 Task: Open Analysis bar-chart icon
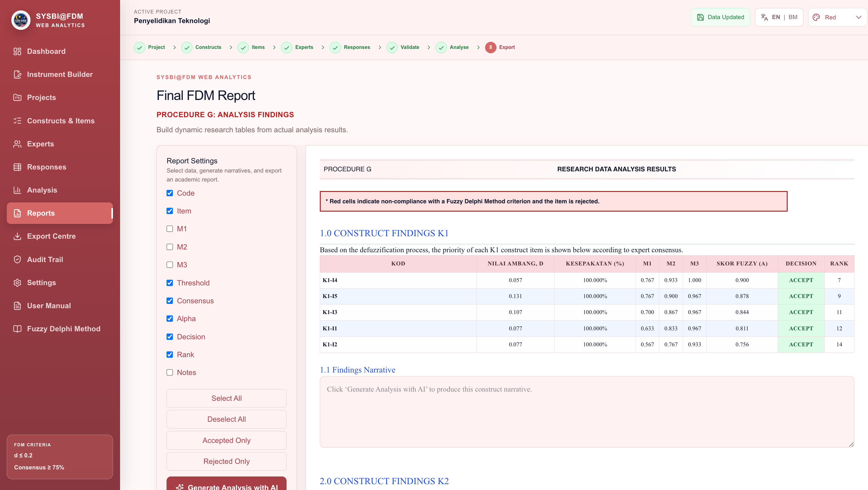(x=17, y=190)
